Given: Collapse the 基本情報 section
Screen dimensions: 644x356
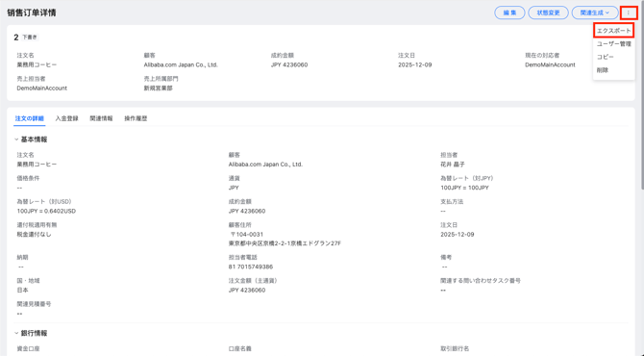Looking at the screenshot, I should click(x=16, y=140).
